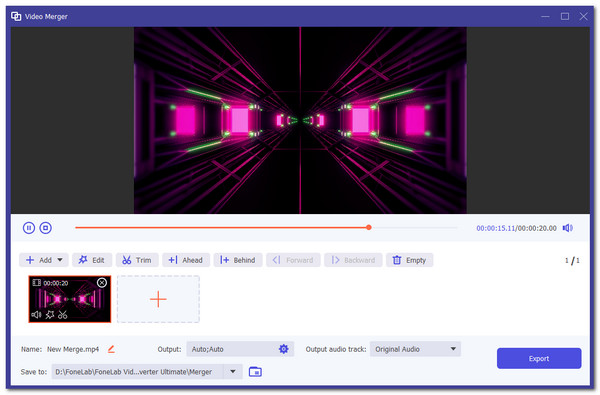Open output settings gear icon
This screenshot has width=600, height=395.
point(284,349)
